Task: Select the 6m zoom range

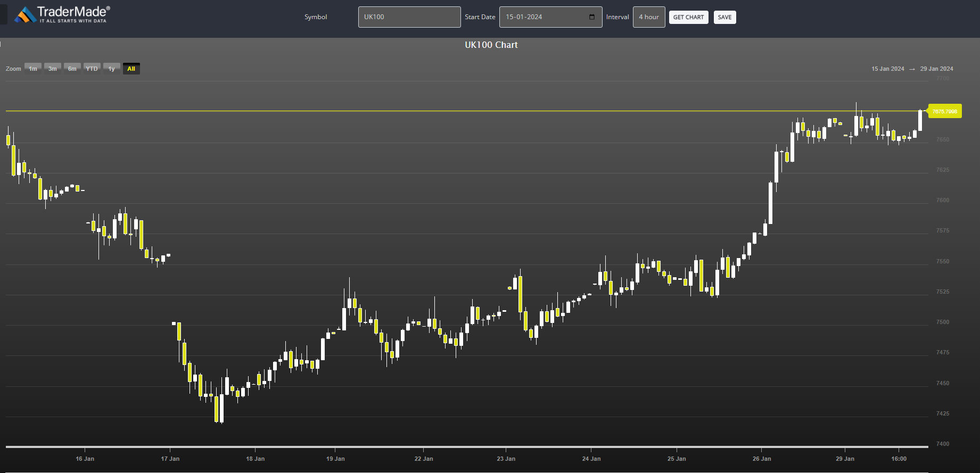Action: click(x=72, y=69)
